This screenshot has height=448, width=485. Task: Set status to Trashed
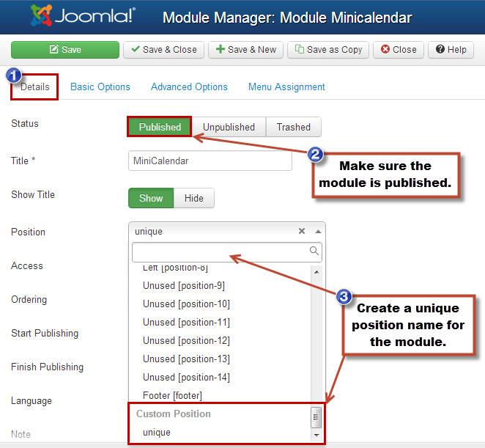[294, 127]
